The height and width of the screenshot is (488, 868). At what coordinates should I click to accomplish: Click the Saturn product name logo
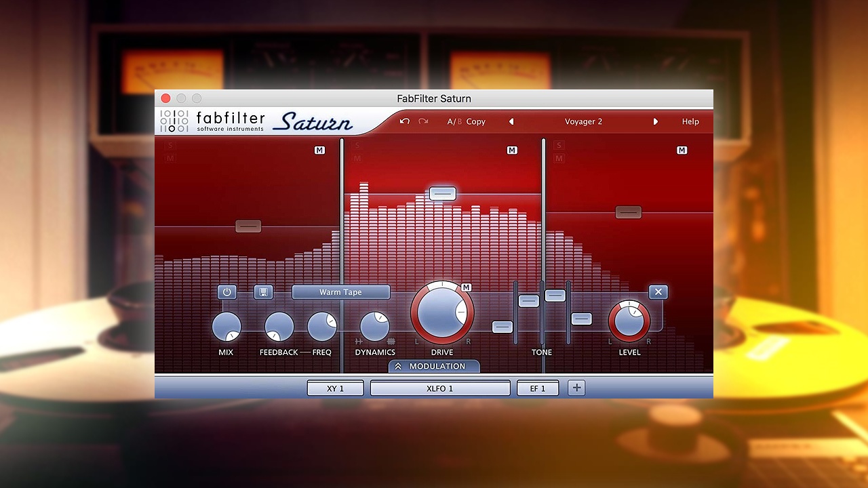(x=313, y=122)
